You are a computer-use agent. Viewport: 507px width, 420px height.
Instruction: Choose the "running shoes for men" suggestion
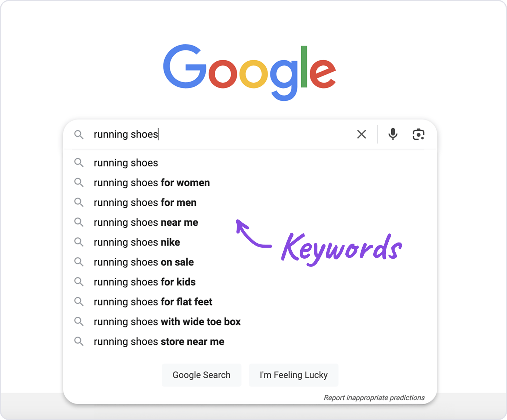point(145,202)
